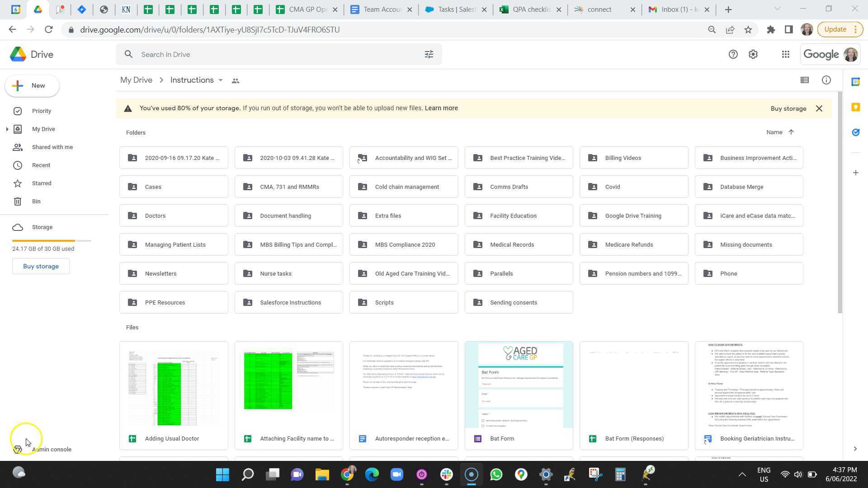Open the Google apps grid

coord(785,54)
